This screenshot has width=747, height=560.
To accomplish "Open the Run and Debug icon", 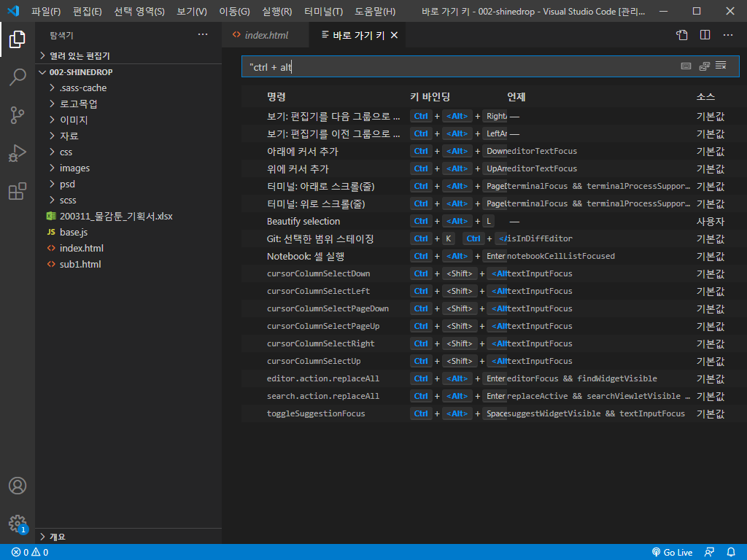I will click(18, 153).
